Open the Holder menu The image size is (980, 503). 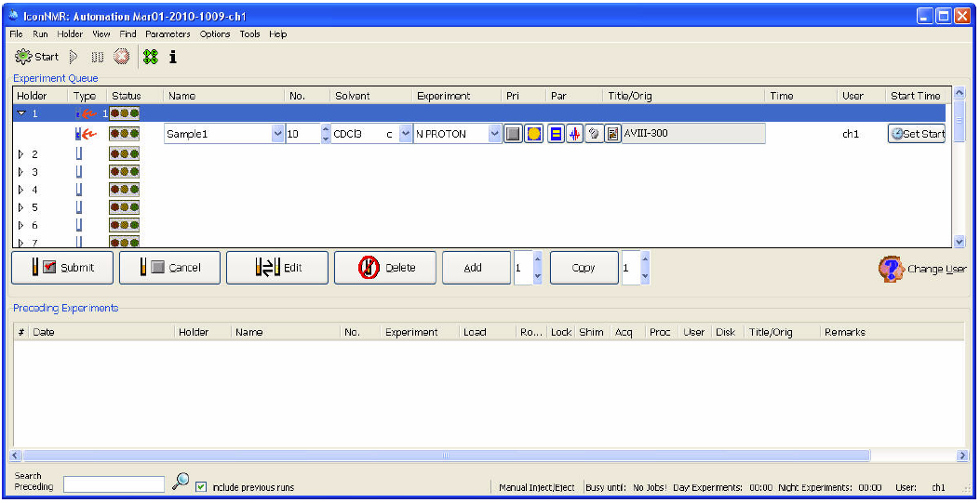(x=70, y=34)
